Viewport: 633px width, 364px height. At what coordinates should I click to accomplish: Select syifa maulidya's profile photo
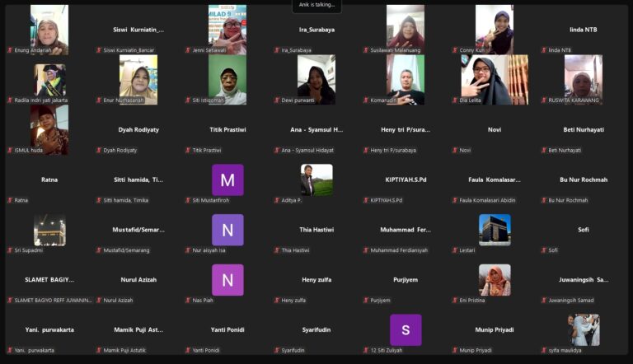click(584, 330)
